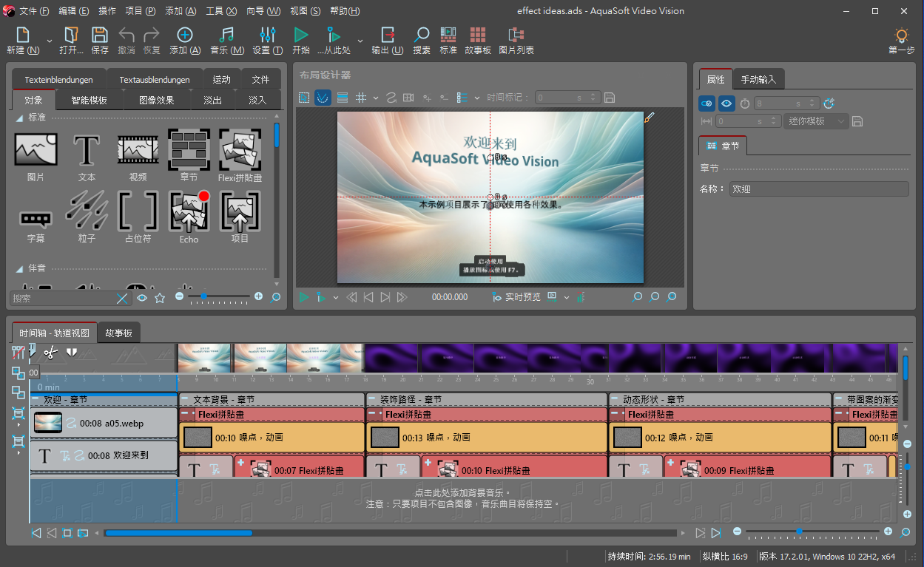Toggle 实时预览 live preview
The image size is (924, 567).
coord(516,297)
